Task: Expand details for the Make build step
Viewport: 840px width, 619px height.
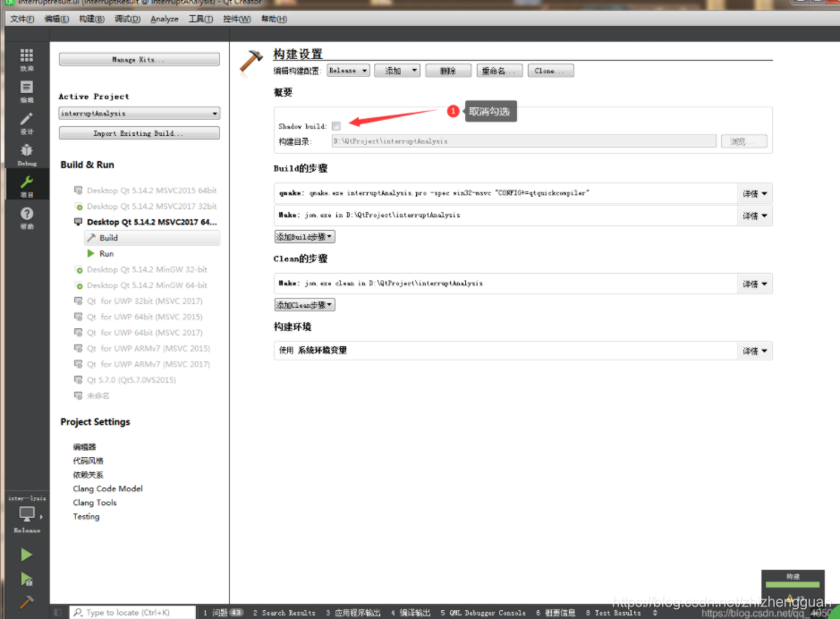Action: [754, 216]
